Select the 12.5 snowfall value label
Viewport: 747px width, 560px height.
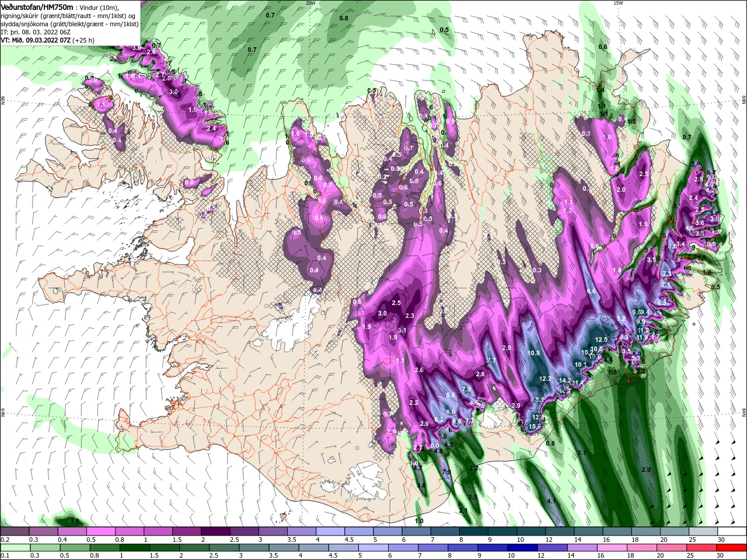point(601,339)
